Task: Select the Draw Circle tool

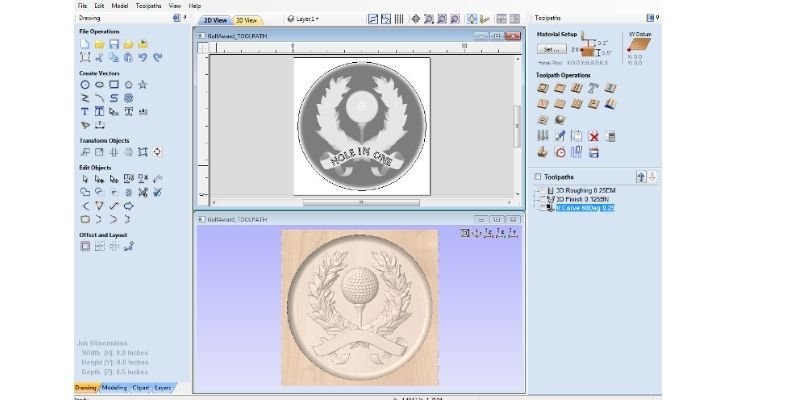Action: coord(85,85)
